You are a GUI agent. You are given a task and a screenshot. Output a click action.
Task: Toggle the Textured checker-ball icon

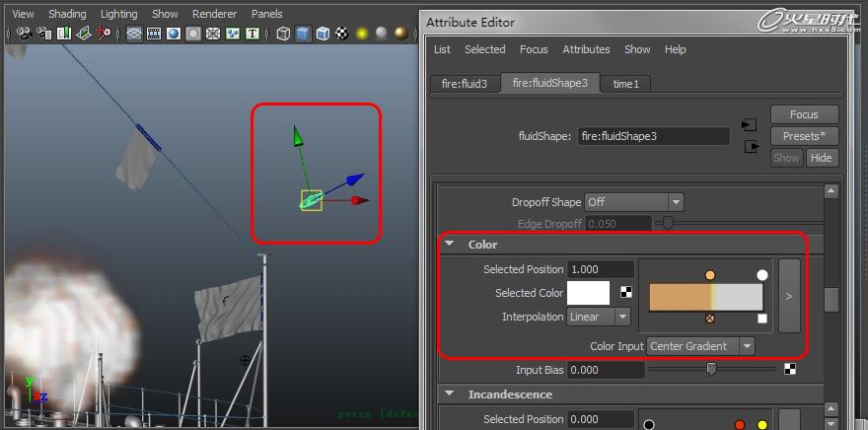coord(342,34)
